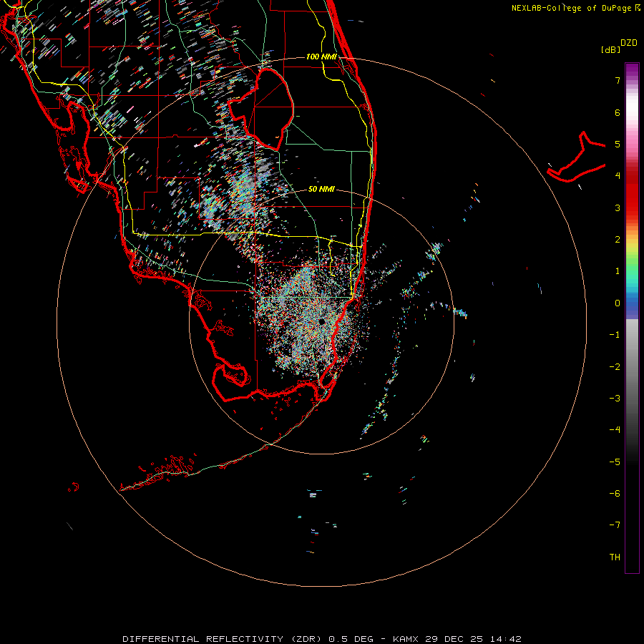Screen dimensions: 644x644
Task: Click the DIFFERENTIAL REFLECTIVITY (ZDR) caption text
Action: tap(223, 639)
